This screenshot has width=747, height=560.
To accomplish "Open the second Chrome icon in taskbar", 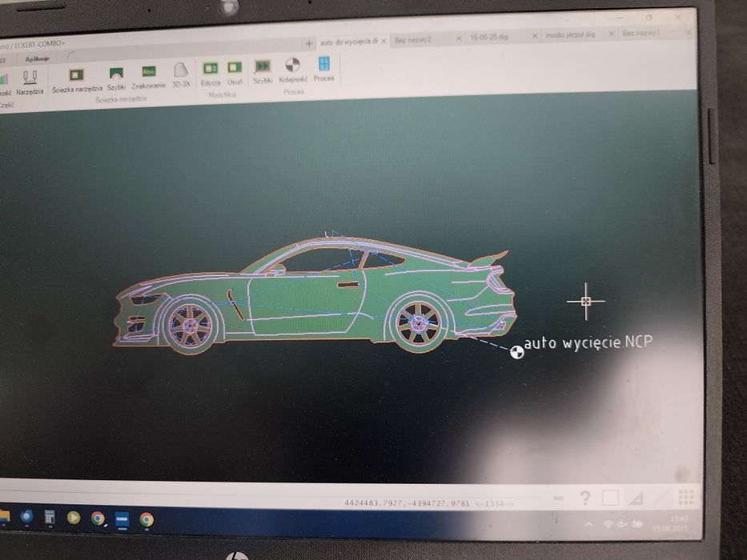I will pos(147,520).
